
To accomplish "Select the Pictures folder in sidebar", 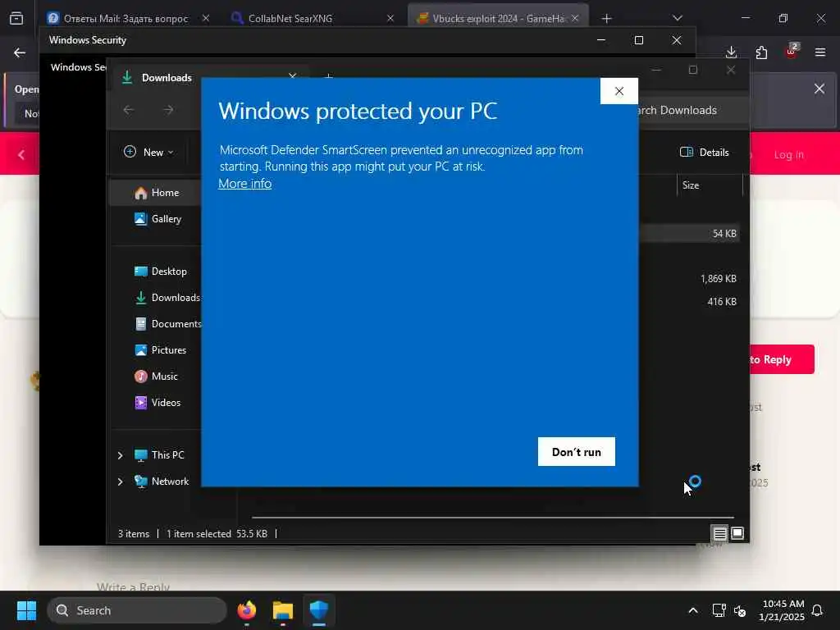I will [x=160, y=350].
